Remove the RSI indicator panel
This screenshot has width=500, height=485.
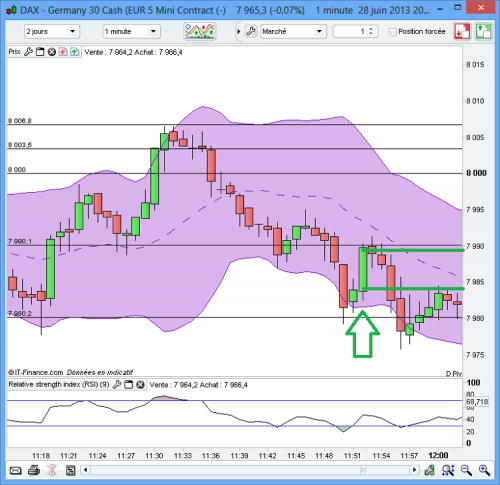[140, 384]
